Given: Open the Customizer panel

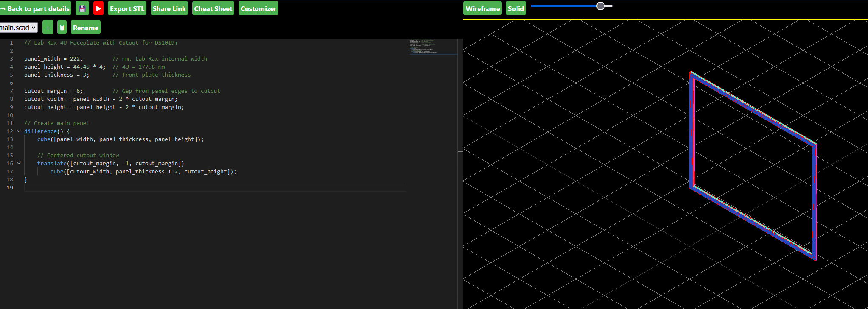Looking at the screenshot, I should 258,8.
